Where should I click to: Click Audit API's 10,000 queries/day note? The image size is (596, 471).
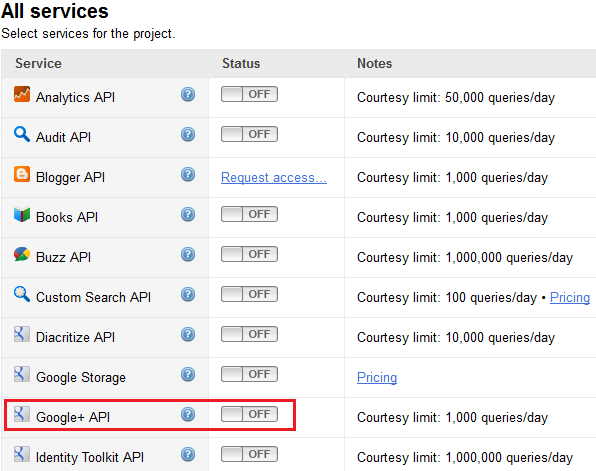(x=456, y=138)
